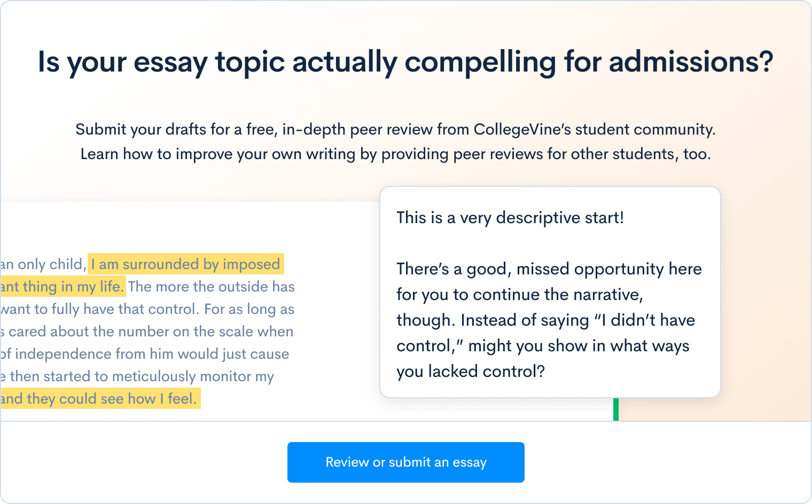Click the comment This is a very descriptive start!
This screenshot has height=504, width=812.
pos(510,218)
